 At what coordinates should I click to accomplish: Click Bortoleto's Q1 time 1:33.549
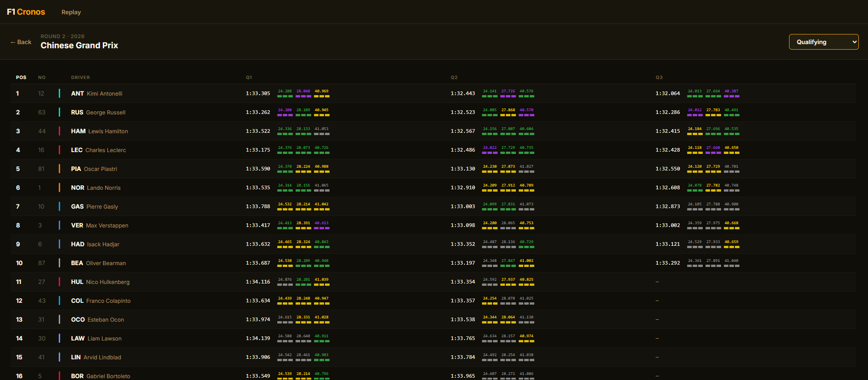tap(258, 376)
